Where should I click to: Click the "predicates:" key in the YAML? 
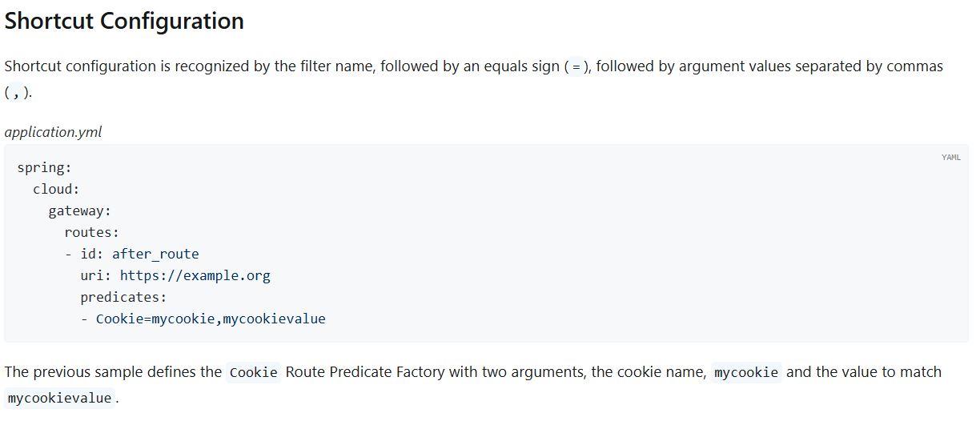click(123, 298)
